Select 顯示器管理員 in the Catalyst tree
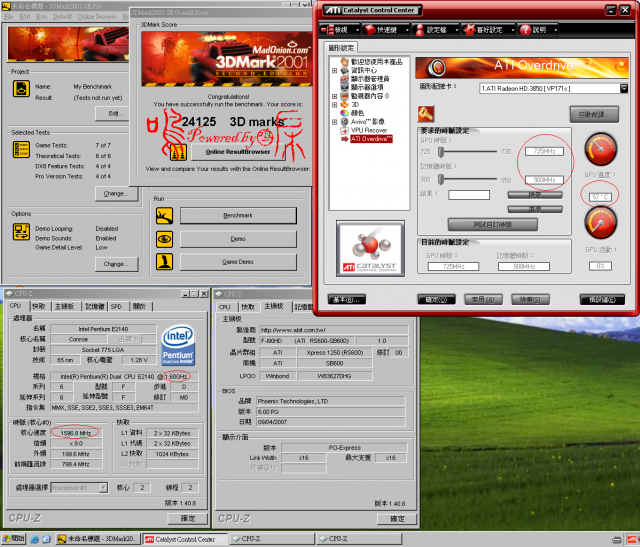 [370, 79]
